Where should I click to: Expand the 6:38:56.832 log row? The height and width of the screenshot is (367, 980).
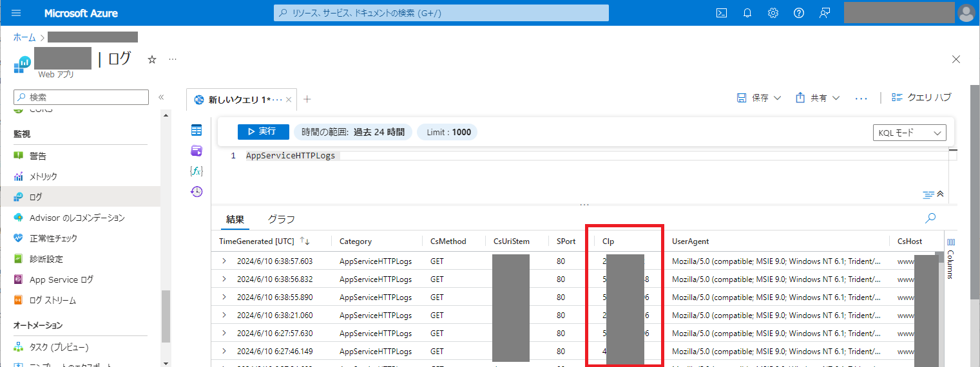[224, 279]
